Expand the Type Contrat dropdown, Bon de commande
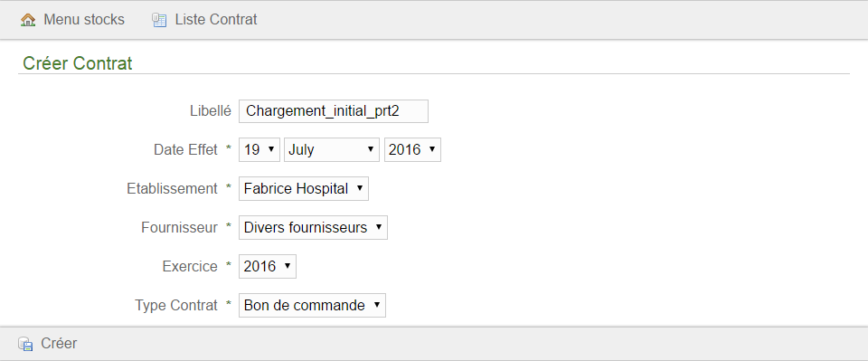This screenshot has height=361, width=868. pyautogui.click(x=312, y=305)
